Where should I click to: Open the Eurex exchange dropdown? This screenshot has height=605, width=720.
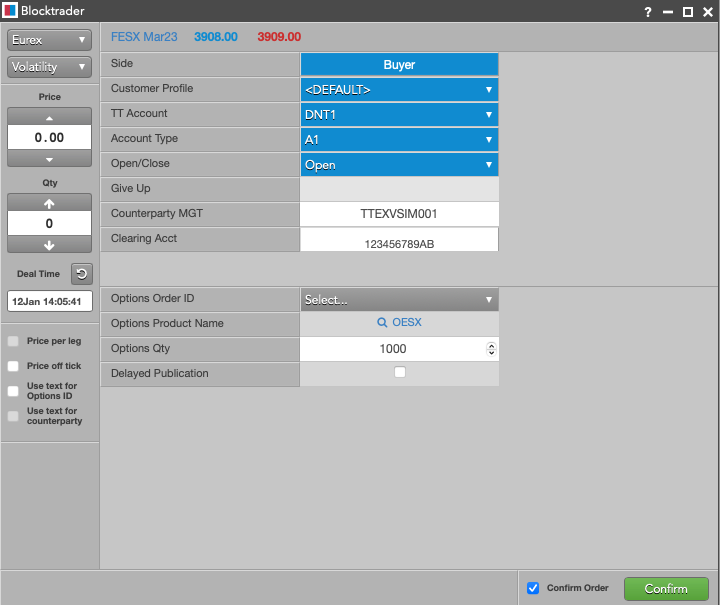[x=49, y=40]
